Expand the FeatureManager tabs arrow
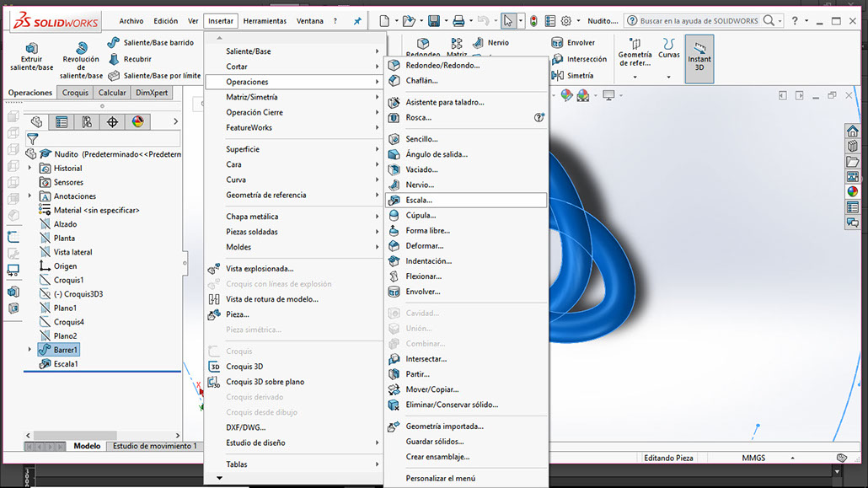868x488 pixels. pyautogui.click(x=176, y=121)
